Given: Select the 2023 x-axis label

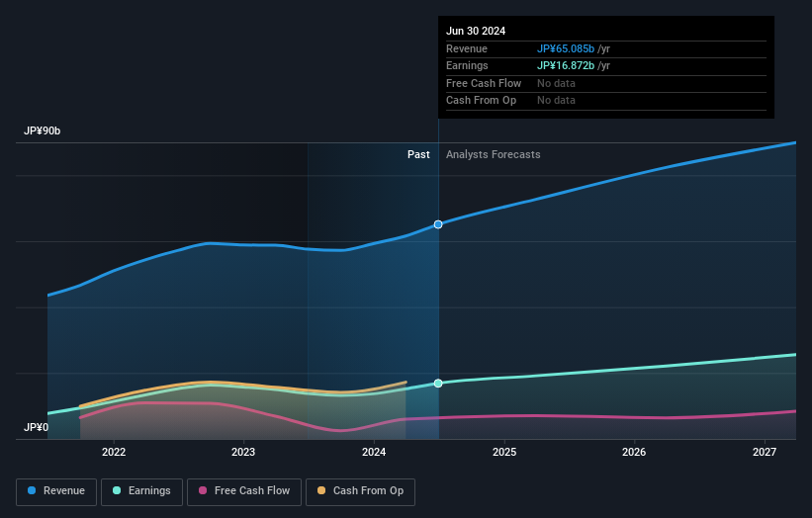Looking at the screenshot, I should pyautogui.click(x=243, y=452).
